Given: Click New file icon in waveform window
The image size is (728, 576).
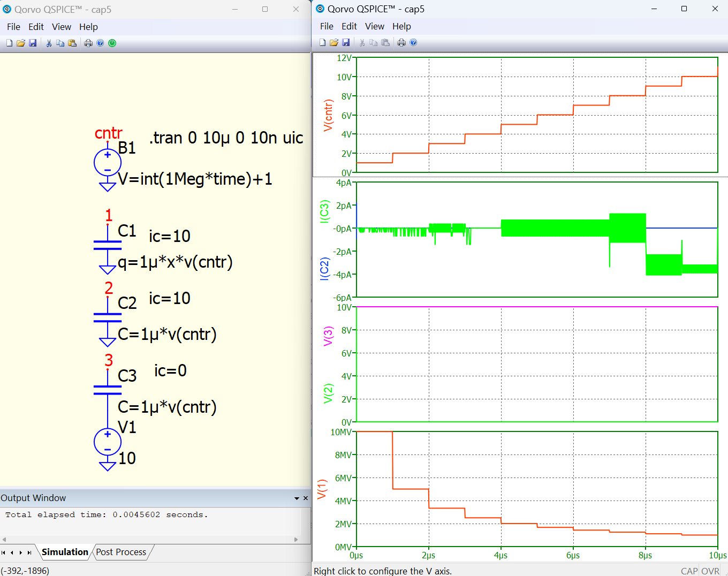Looking at the screenshot, I should point(322,42).
